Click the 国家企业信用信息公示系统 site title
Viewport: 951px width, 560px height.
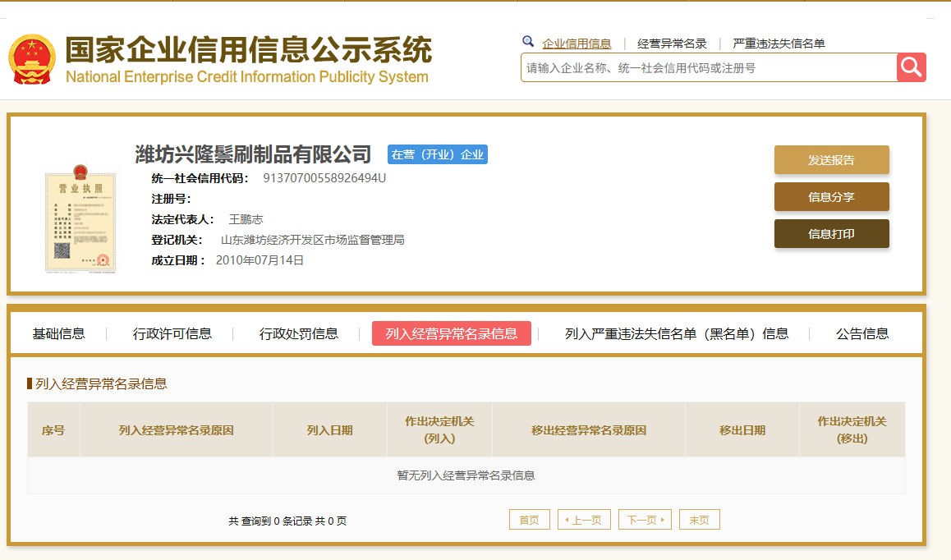(x=249, y=50)
